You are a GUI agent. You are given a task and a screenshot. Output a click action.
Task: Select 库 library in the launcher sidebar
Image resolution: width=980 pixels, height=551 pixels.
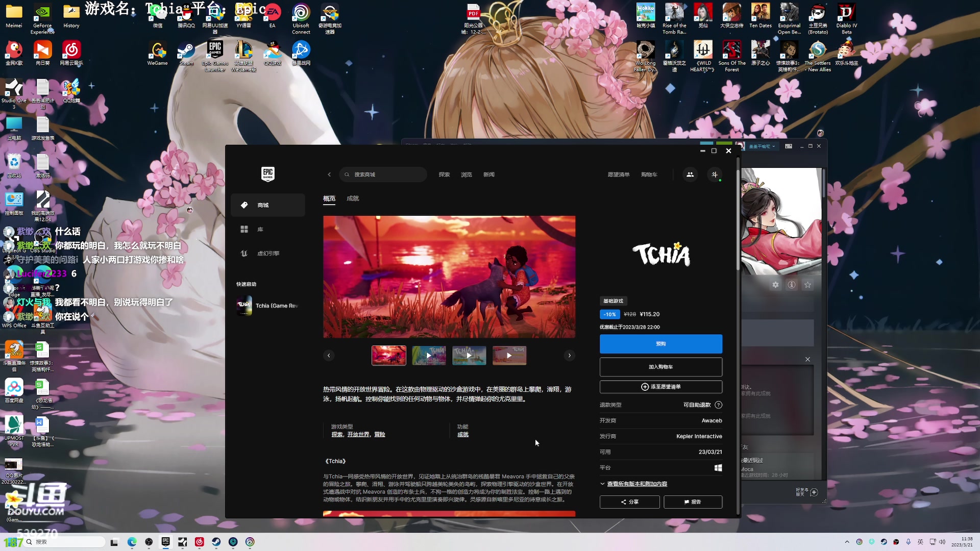[x=268, y=230]
